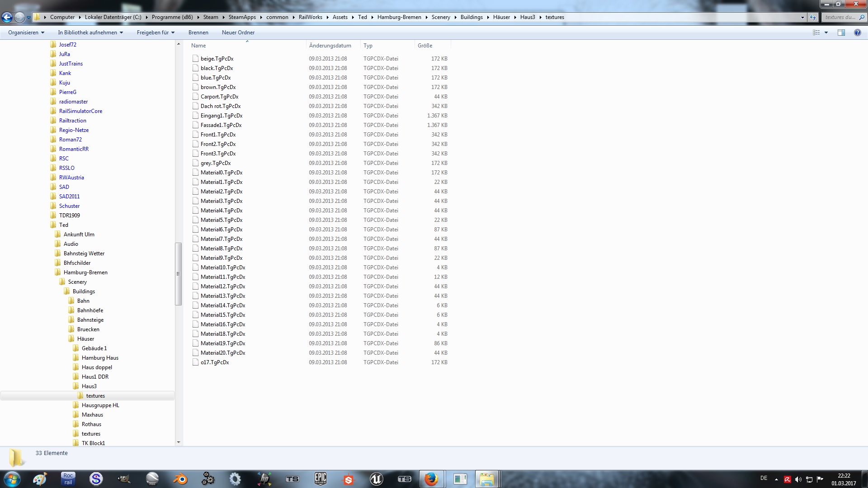Open the Freigeben für dropdown

tap(156, 33)
